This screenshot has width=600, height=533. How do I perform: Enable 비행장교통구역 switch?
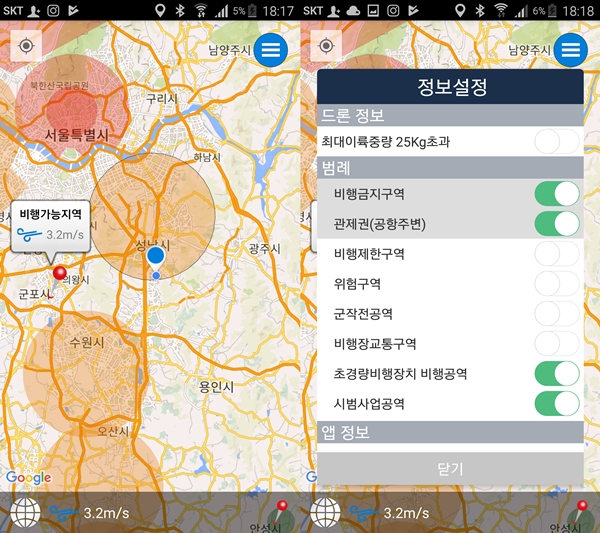557,343
